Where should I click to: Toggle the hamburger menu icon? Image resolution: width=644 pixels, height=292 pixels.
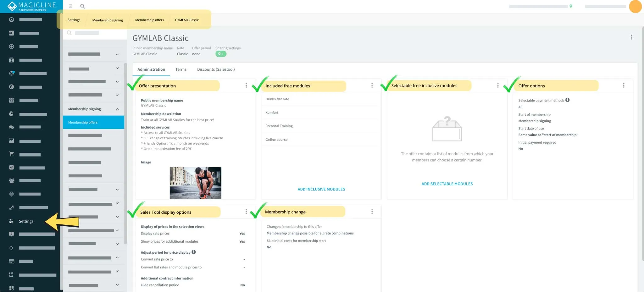pos(70,6)
